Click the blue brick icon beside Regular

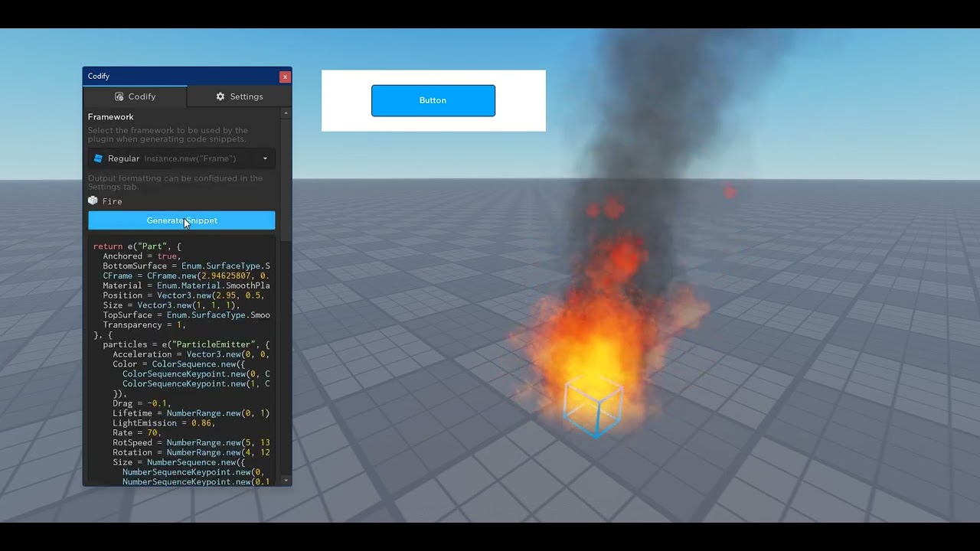[99, 158]
